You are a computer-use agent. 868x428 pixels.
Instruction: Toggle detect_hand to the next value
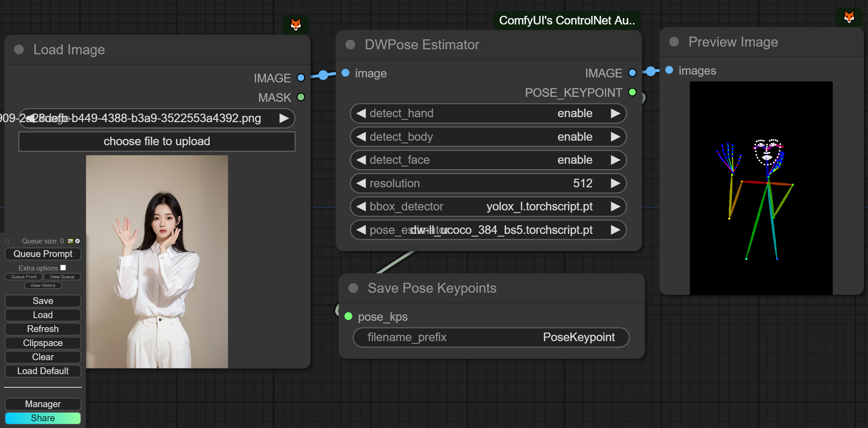615,114
